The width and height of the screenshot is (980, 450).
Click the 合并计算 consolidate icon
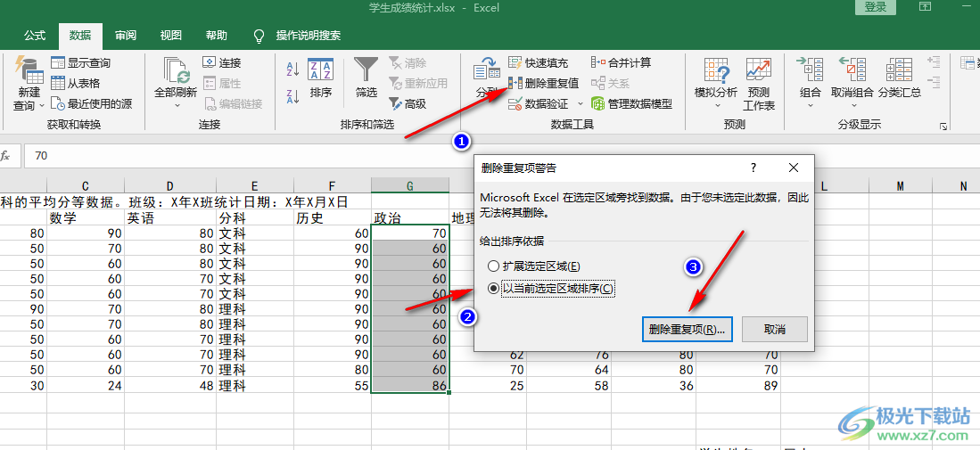pos(598,62)
